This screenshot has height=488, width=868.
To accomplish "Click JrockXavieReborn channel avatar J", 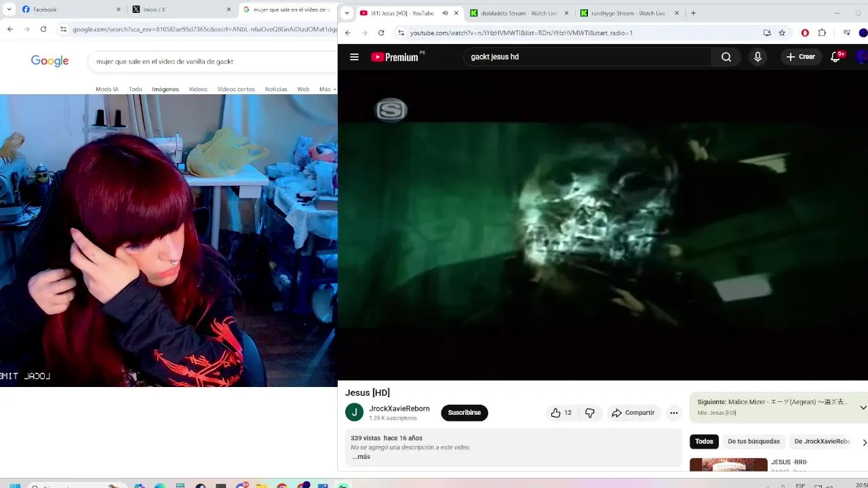I will pyautogui.click(x=354, y=412).
